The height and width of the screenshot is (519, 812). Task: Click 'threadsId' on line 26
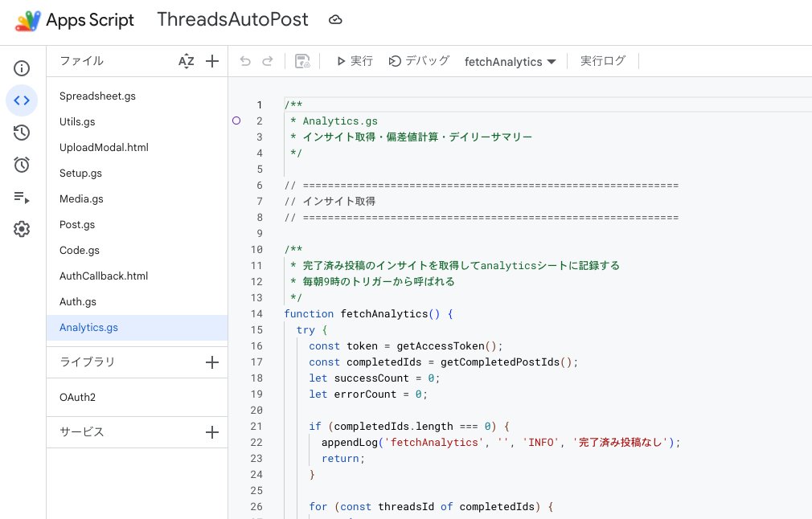pos(406,506)
